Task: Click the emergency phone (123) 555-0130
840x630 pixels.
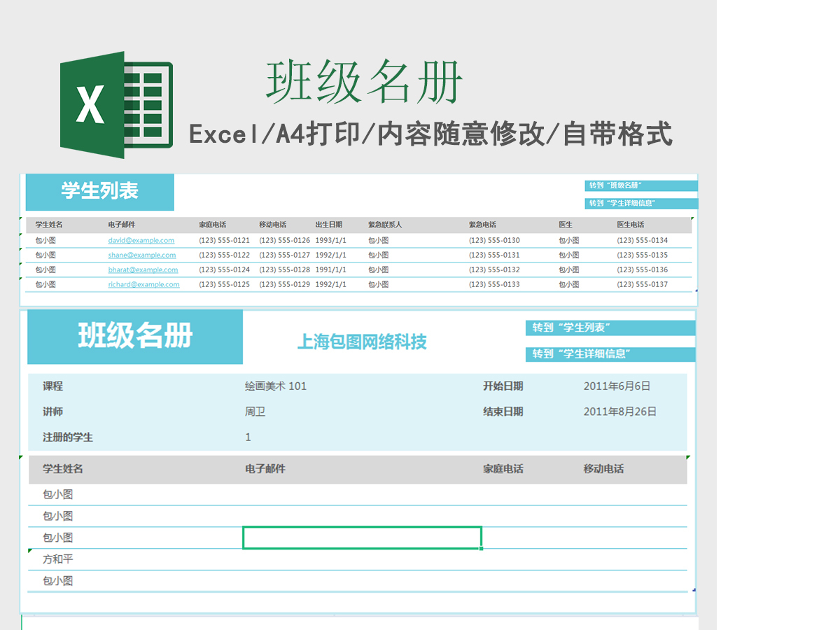Action: coord(494,240)
